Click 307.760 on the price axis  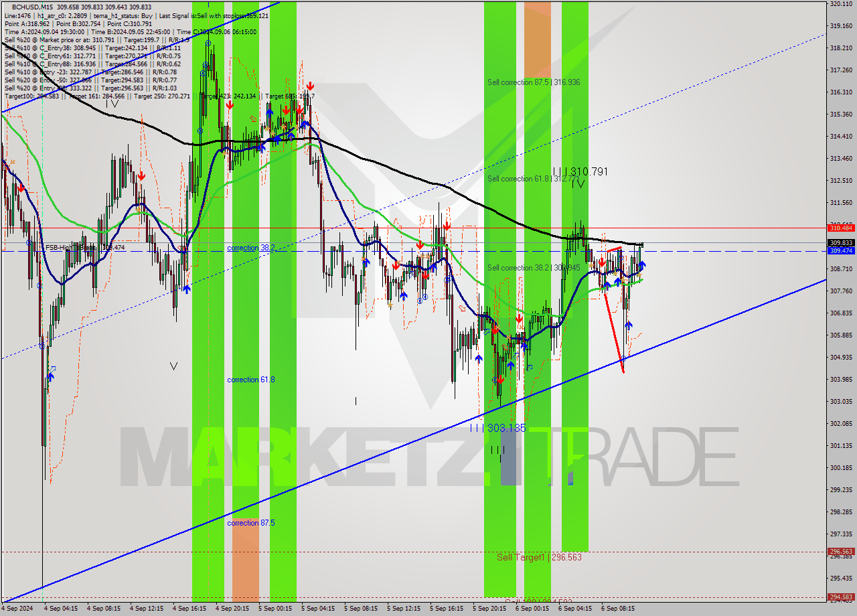point(841,291)
